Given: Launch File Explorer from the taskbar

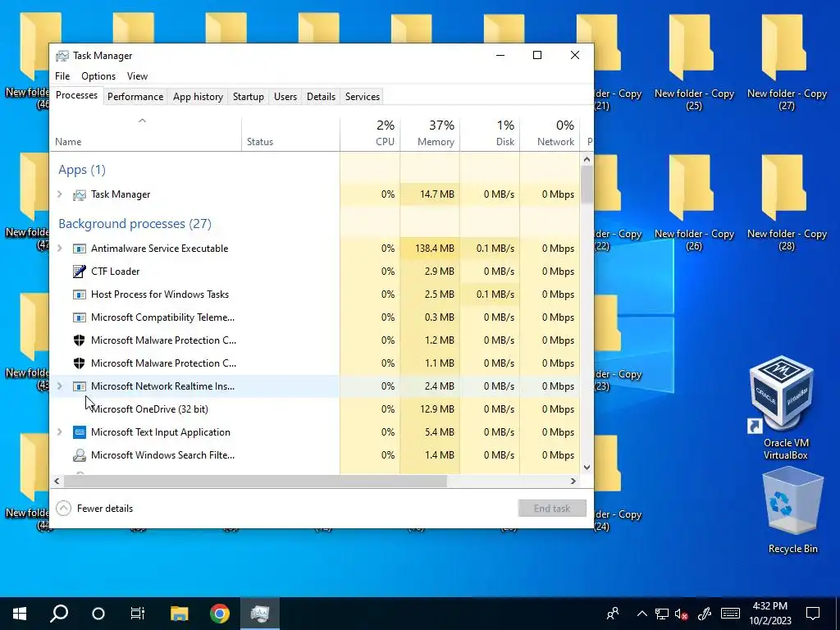Looking at the screenshot, I should [180, 614].
